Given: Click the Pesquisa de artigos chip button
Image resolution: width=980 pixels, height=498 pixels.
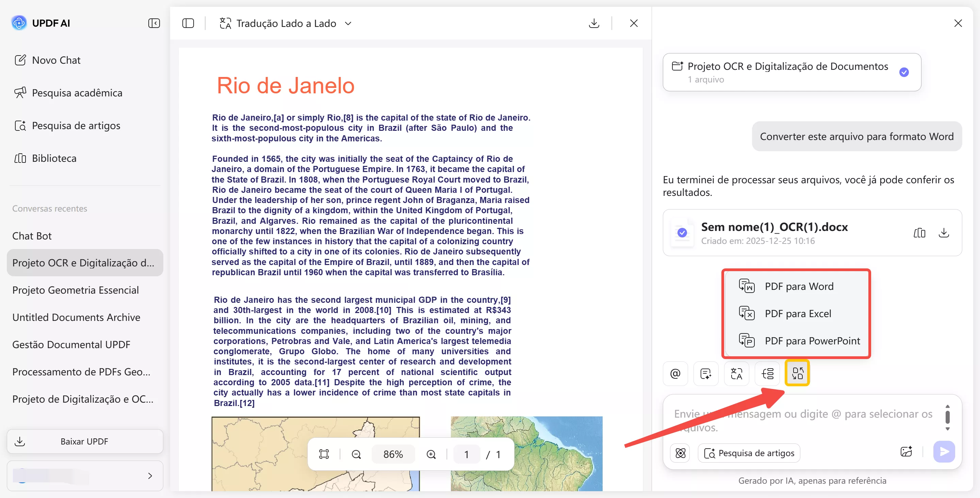Looking at the screenshot, I should click(749, 453).
